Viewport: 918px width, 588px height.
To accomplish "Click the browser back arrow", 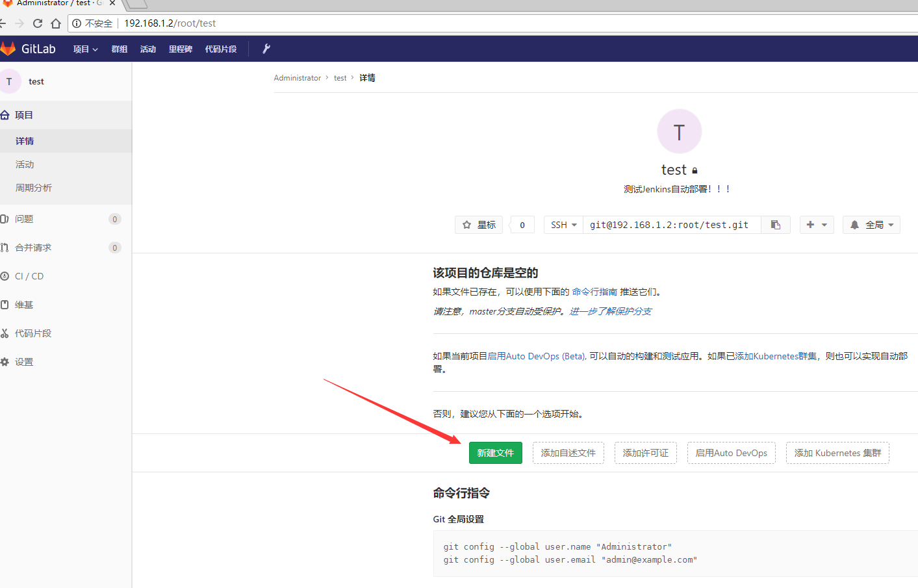I will (3, 23).
